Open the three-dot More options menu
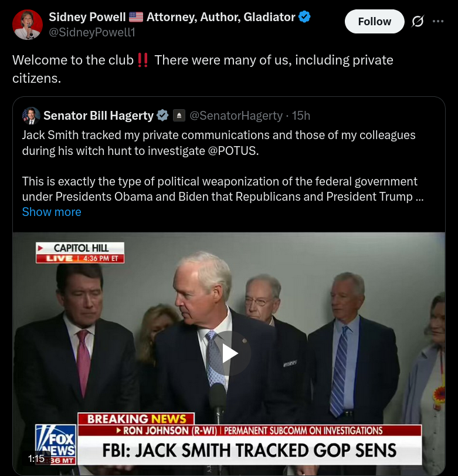 point(438,22)
